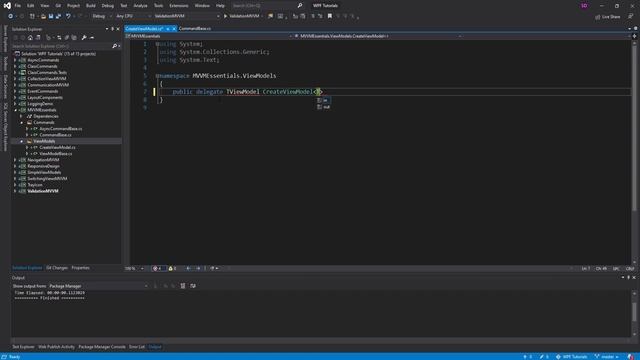The width and height of the screenshot is (640, 360).
Task: Close the CreateViewModel.cs tab
Action: click(174, 29)
